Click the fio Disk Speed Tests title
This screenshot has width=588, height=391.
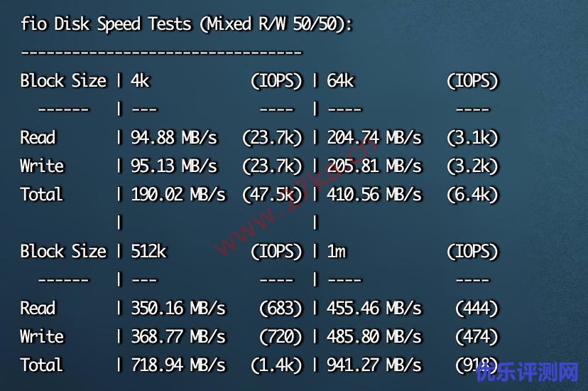pos(187,24)
